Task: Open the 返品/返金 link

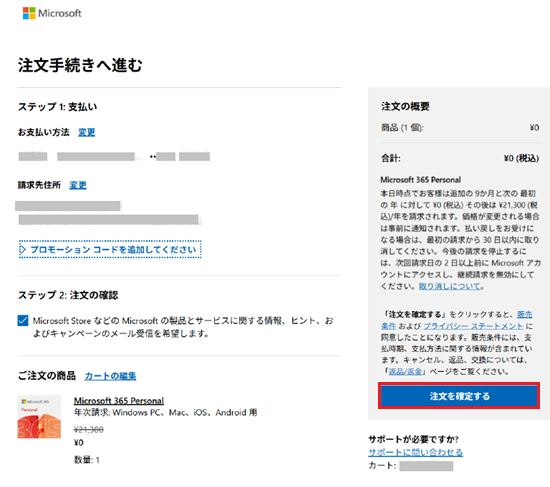Action: pyautogui.click(x=405, y=371)
